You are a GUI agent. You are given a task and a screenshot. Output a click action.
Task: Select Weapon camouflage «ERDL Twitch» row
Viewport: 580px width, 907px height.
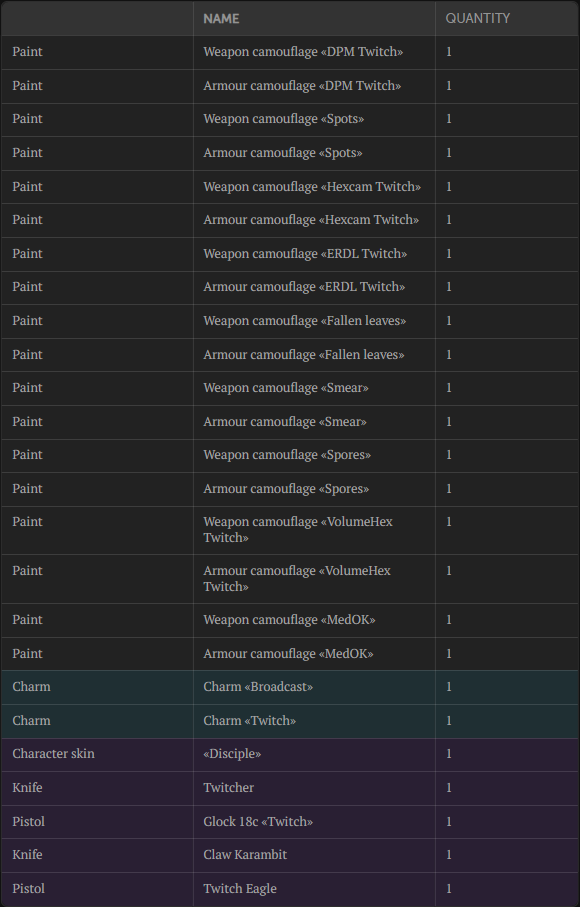click(x=290, y=253)
